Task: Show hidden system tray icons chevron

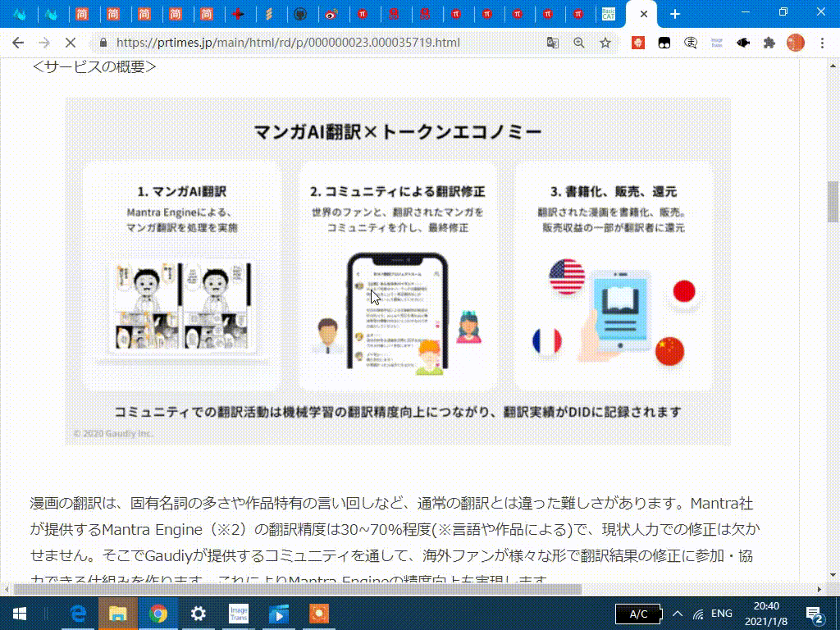Action: click(677, 614)
